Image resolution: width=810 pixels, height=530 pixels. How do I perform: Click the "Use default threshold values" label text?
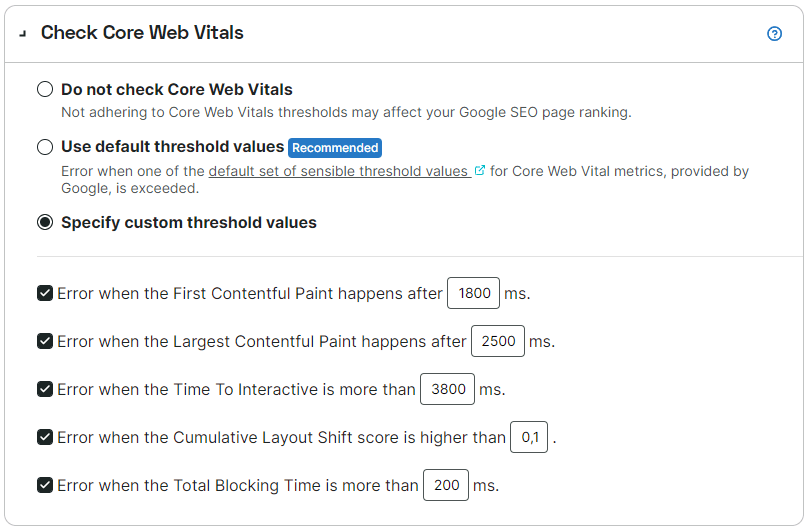(172, 147)
